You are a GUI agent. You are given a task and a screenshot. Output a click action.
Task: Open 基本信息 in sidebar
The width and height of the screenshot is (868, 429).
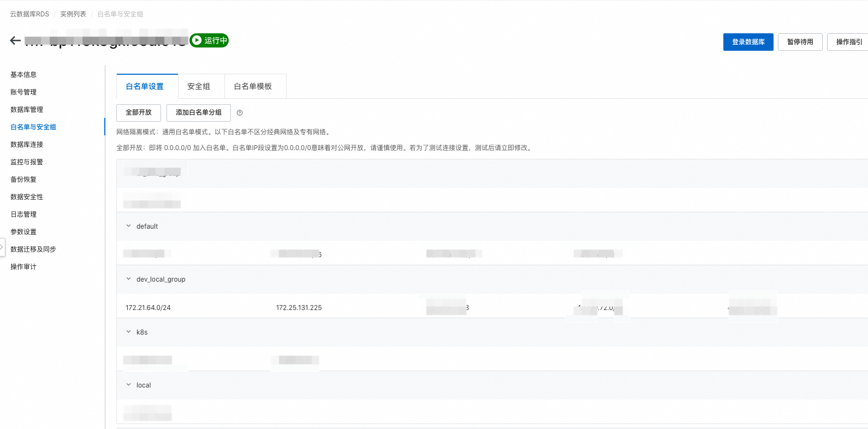pyautogui.click(x=23, y=75)
